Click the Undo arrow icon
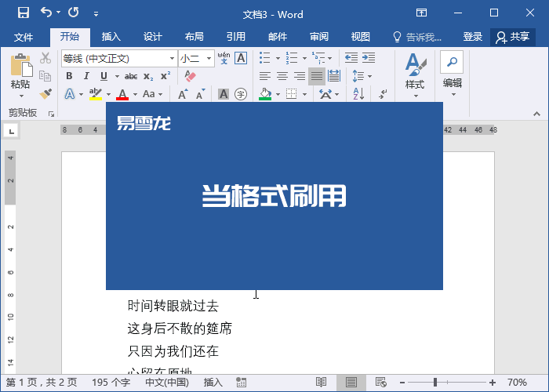 (x=46, y=13)
